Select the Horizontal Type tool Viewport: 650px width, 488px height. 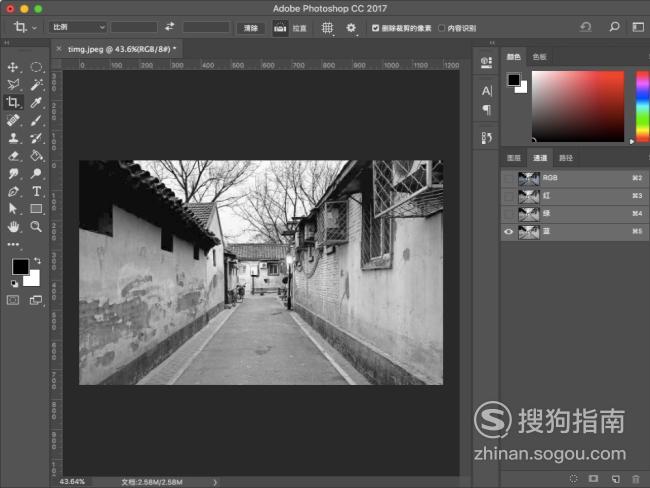(36, 191)
